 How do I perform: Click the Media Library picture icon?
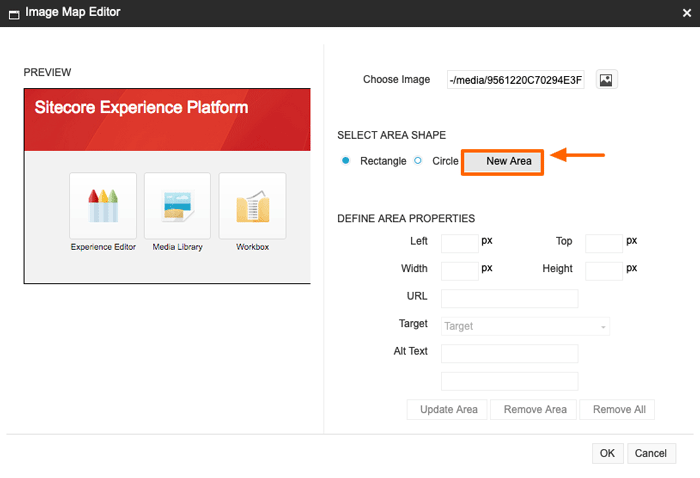click(177, 206)
